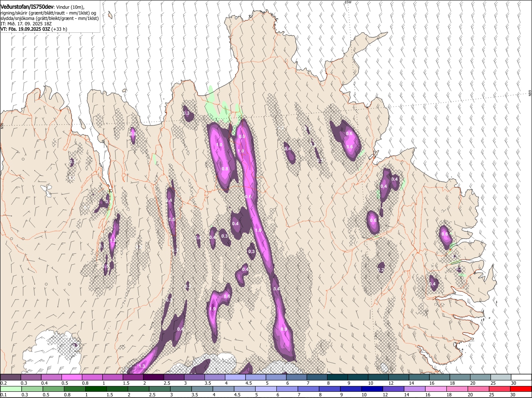Select lower scale swatch labeled 20

coord(478,389)
